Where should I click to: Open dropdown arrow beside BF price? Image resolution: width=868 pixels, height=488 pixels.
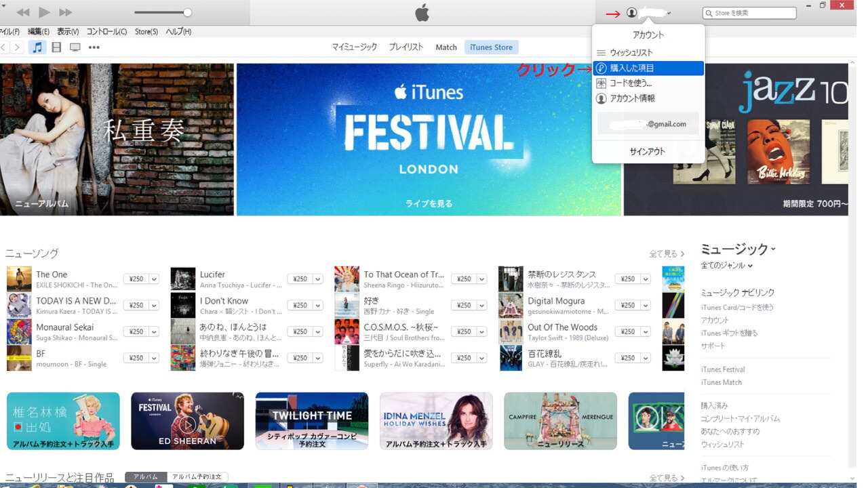(153, 358)
